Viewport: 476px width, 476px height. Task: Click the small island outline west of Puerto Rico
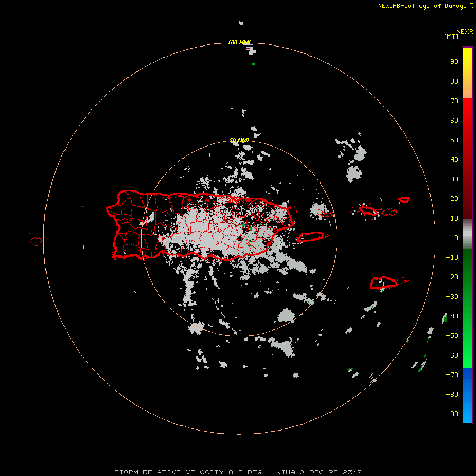36,241
